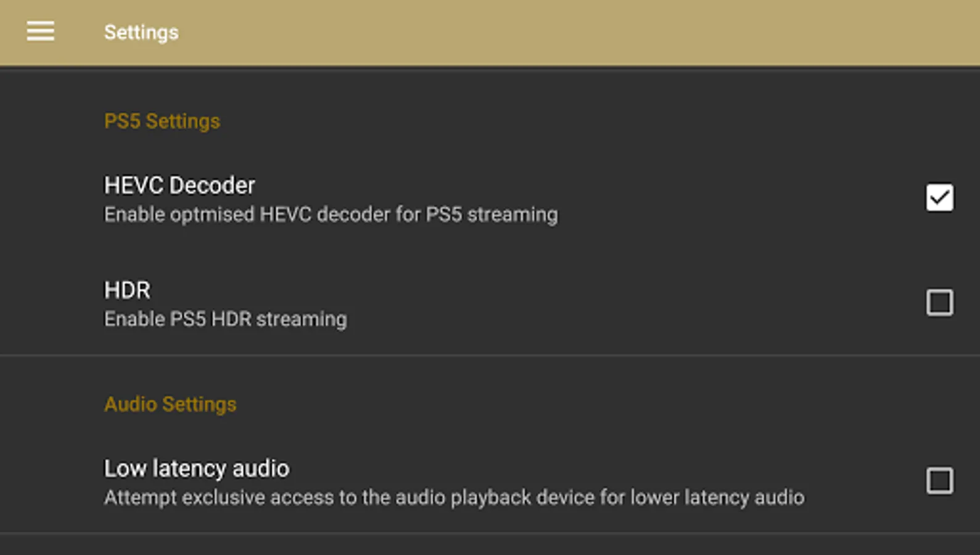Click the 'Enable optmised HEVC decoder' description
This screenshot has height=555, width=980.
pos(331,215)
